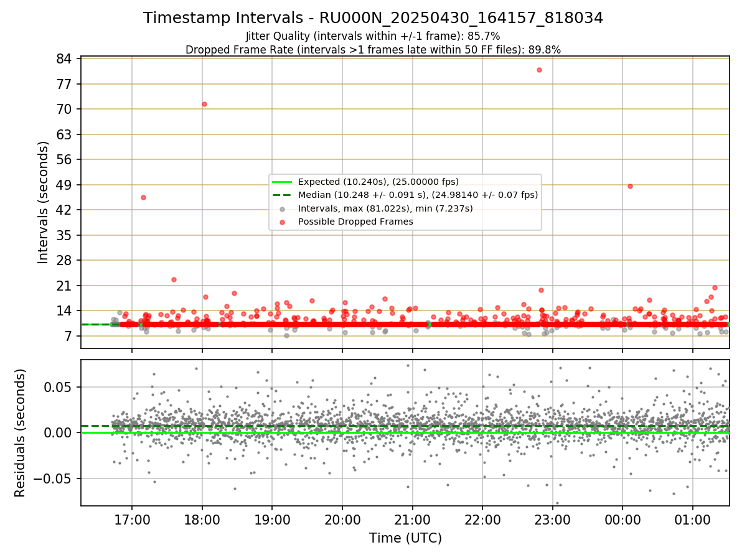Click the 'Residuals (seconds)' y-axis label
The width and height of the screenshot is (747, 560).
click(x=21, y=432)
